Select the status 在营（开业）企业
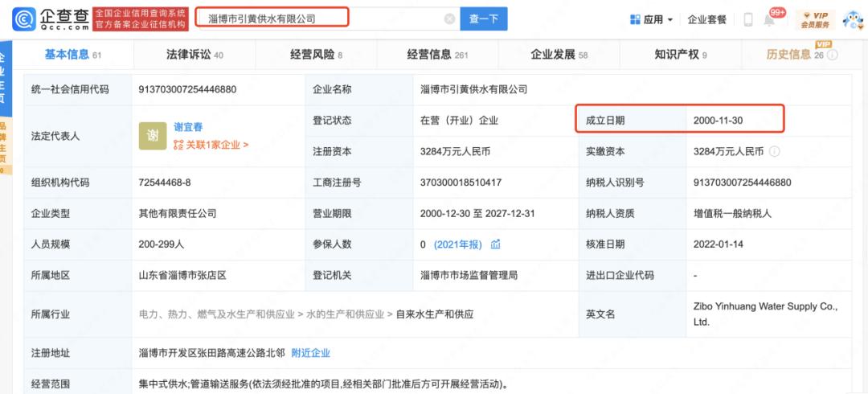Viewport: 868px width, 394px height. click(x=459, y=121)
